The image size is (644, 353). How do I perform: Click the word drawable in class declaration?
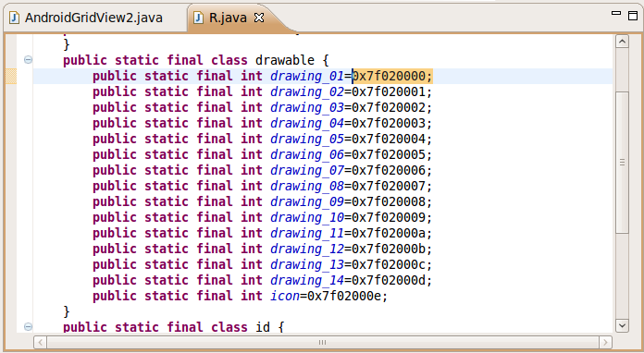pyautogui.click(x=285, y=60)
